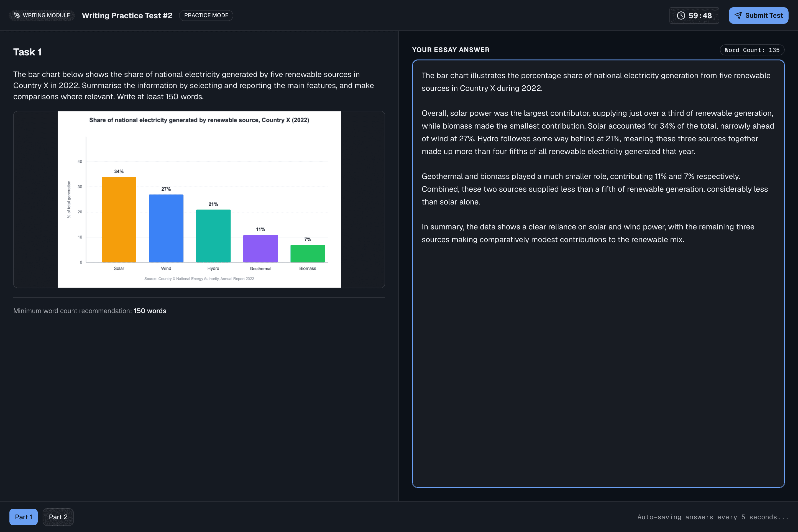Click the Task 1 heading
This screenshot has width=798, height=532.
[27, 52]
